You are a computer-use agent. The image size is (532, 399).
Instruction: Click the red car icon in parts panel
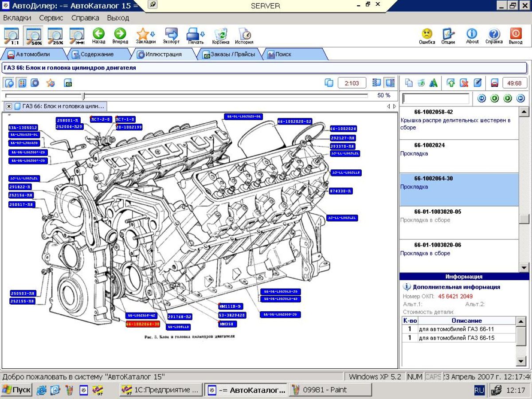click(x=494, y=83)
